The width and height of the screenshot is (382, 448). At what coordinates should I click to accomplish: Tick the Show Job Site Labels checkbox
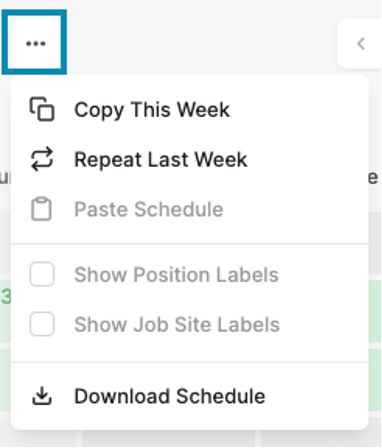(42, 324)
